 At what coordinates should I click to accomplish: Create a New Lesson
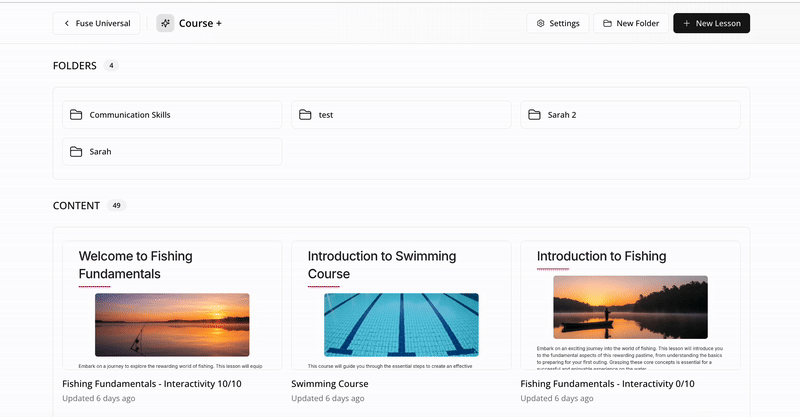711,23
